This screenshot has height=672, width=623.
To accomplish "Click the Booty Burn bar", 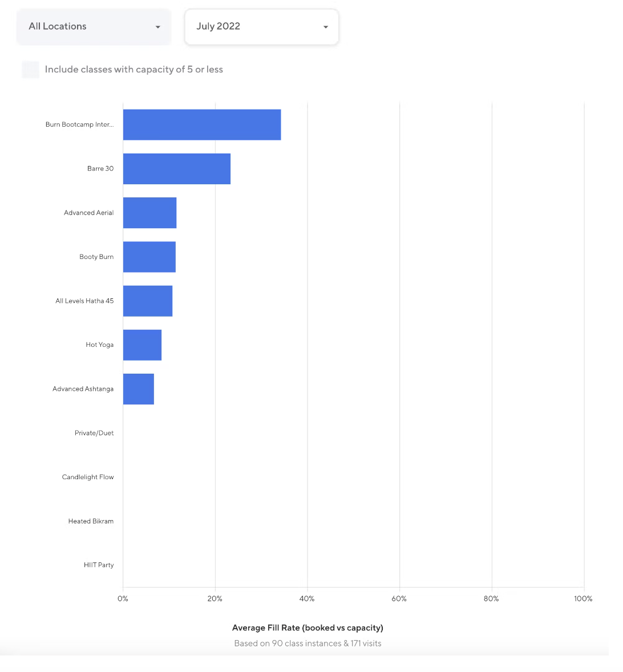I will coord(149,257).
